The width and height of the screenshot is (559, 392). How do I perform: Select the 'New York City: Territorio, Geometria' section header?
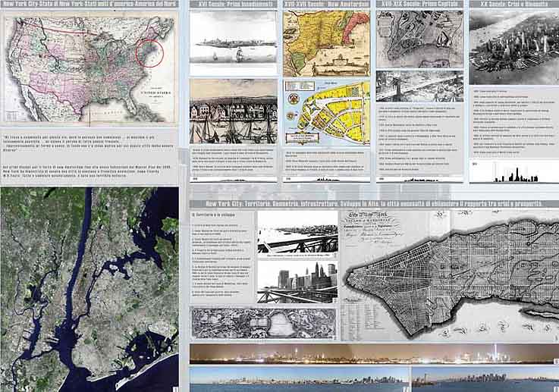tap(374, 204)
